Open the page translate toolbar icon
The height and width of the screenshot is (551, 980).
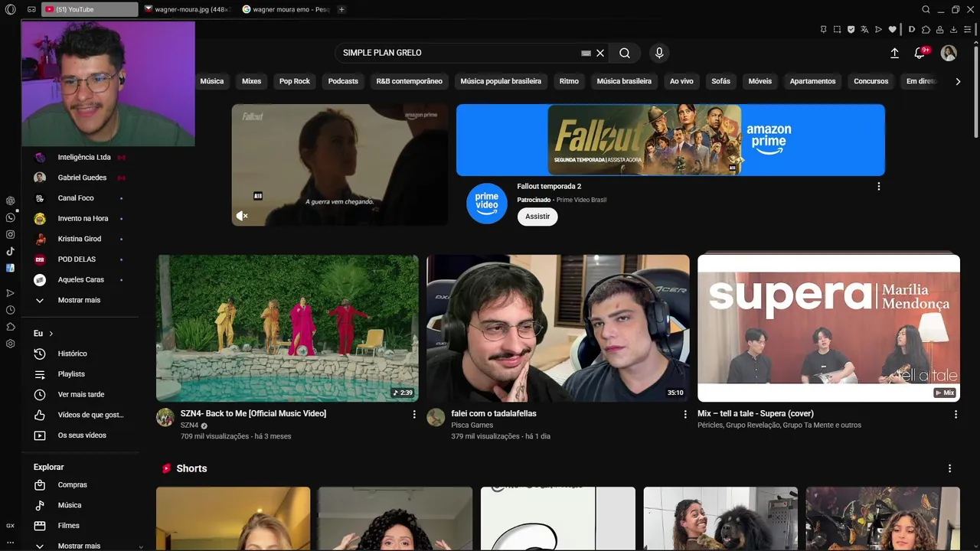tap(864, 30)
